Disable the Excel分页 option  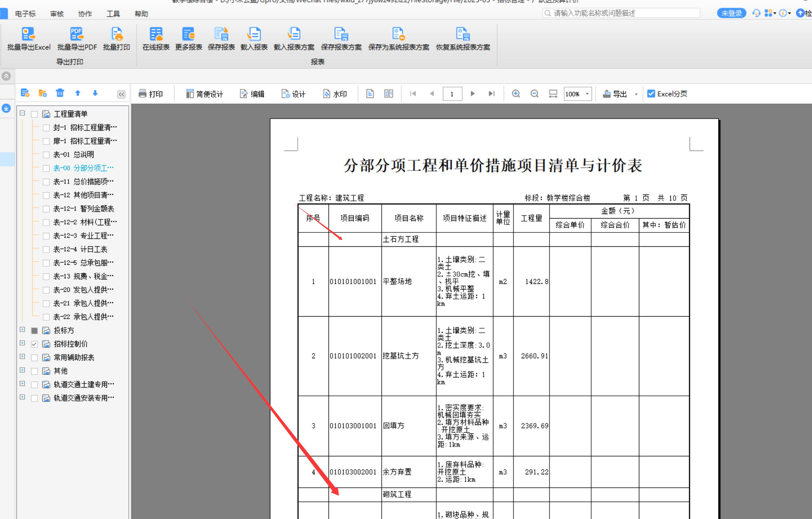tap(651, 94)
